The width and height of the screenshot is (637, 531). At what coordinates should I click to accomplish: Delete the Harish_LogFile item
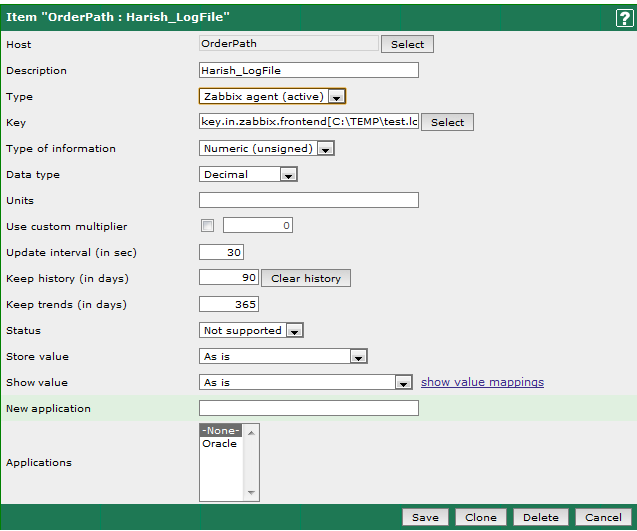tap(540, 518)
